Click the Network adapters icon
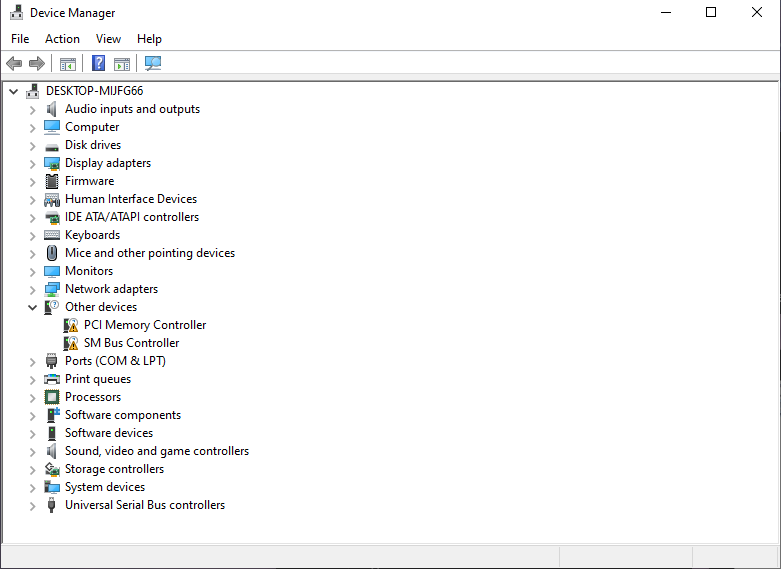The height and width of the screenshot is (569, 781). coord(52,289)
